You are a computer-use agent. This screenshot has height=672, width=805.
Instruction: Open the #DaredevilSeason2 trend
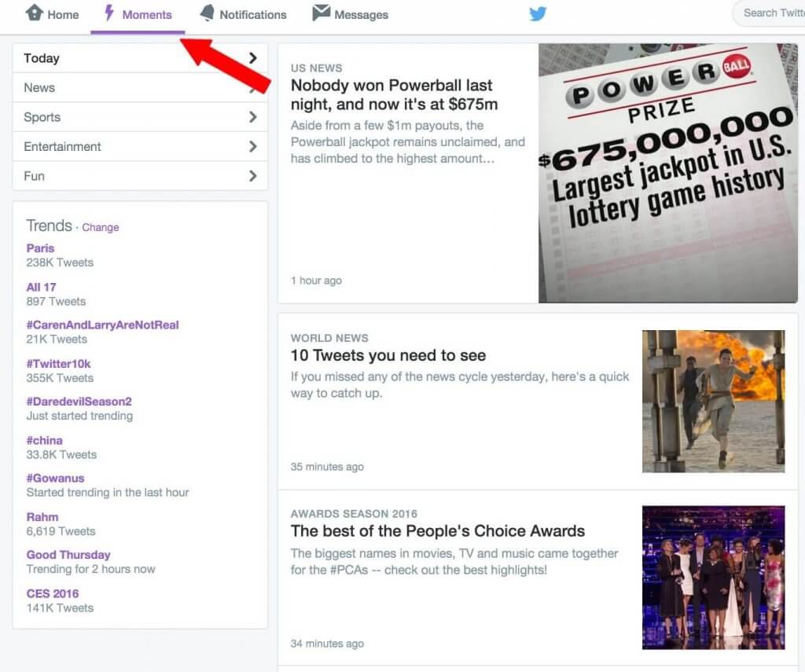pyautogui.click(x=79, y=402)
